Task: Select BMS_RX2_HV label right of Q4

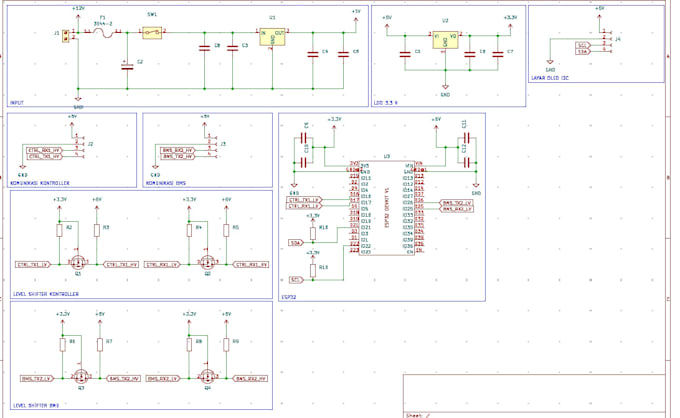Action: pyautogui.click(x=251, y=379)
